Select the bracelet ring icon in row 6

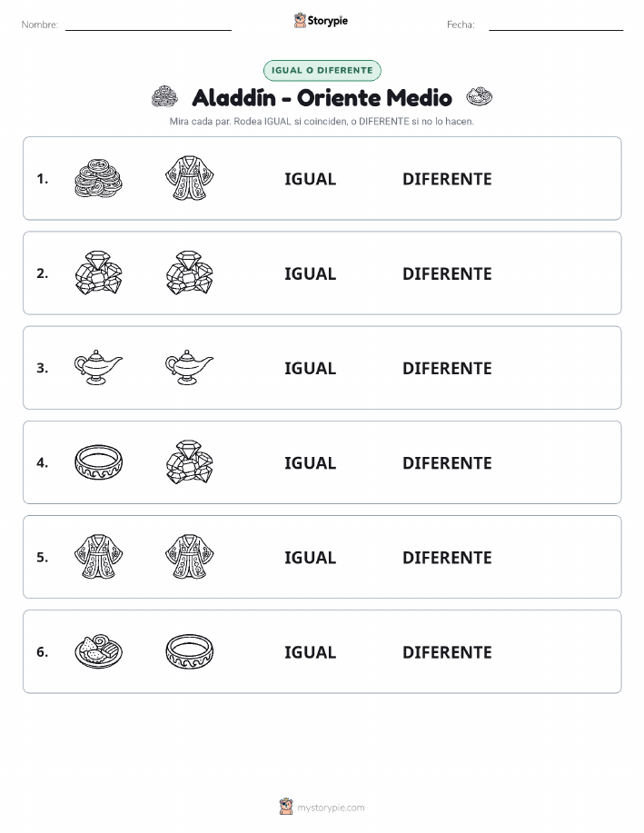coord(190,651)
